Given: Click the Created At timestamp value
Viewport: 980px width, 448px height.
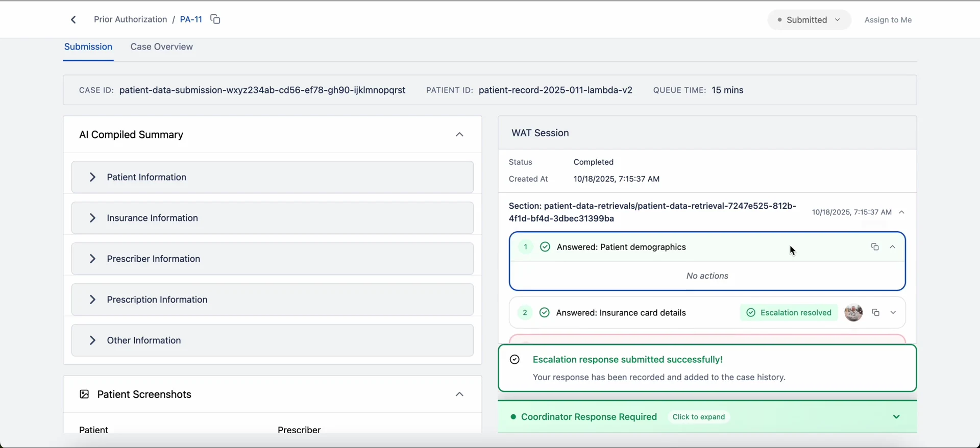Looking at the screenshot, I should click(x=617, y=179).
